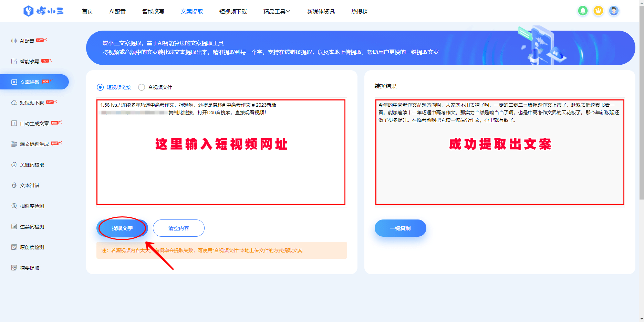Open 短视频下载 in the sidebar
644x322 pixels.
pos(32,103)
